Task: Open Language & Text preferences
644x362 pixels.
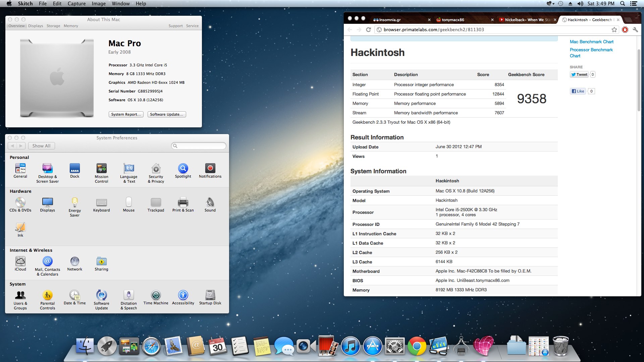Action: [129, 173]
